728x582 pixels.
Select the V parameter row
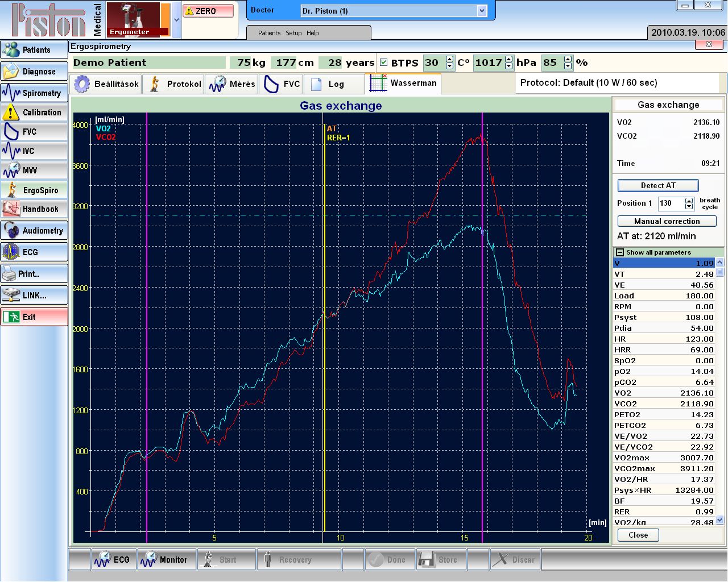[664, 263]
